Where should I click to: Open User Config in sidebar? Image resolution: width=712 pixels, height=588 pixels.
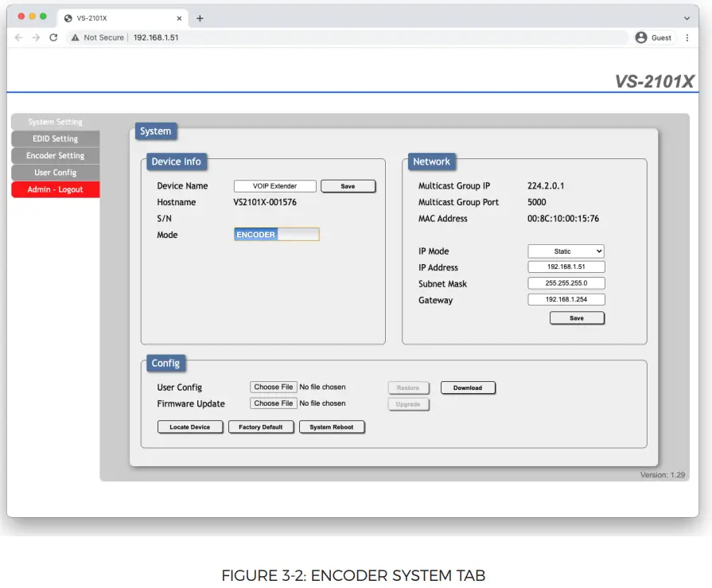click(x=56, y=172)
